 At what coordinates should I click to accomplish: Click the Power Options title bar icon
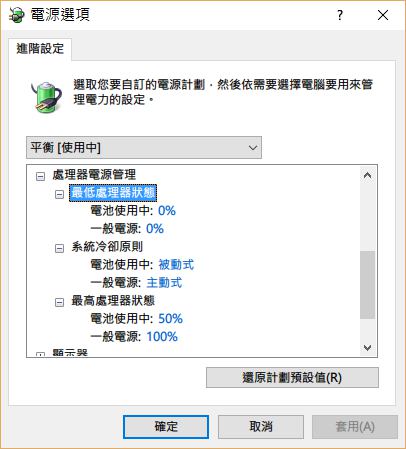(16, 15)
